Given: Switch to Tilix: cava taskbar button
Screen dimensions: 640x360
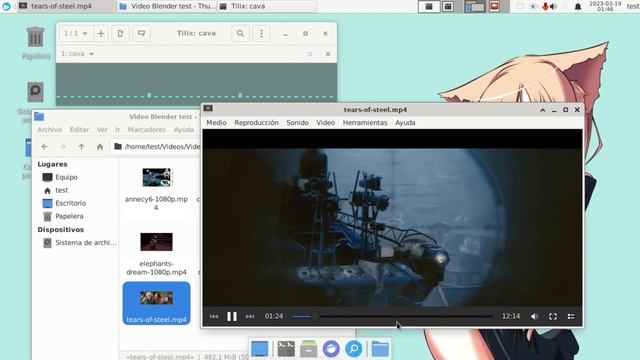Looking at the screenshot, I should [267, 6].
